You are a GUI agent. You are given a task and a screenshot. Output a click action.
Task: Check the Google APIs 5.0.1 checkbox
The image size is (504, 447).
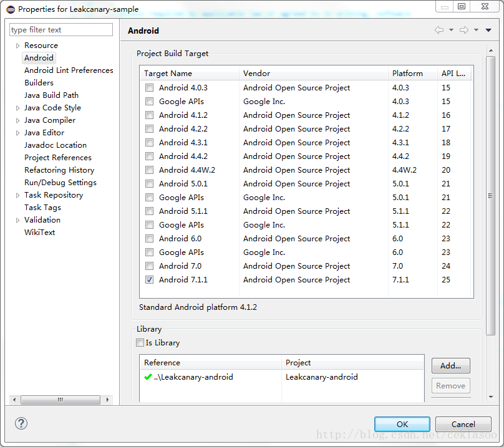(x=149, y=197)
